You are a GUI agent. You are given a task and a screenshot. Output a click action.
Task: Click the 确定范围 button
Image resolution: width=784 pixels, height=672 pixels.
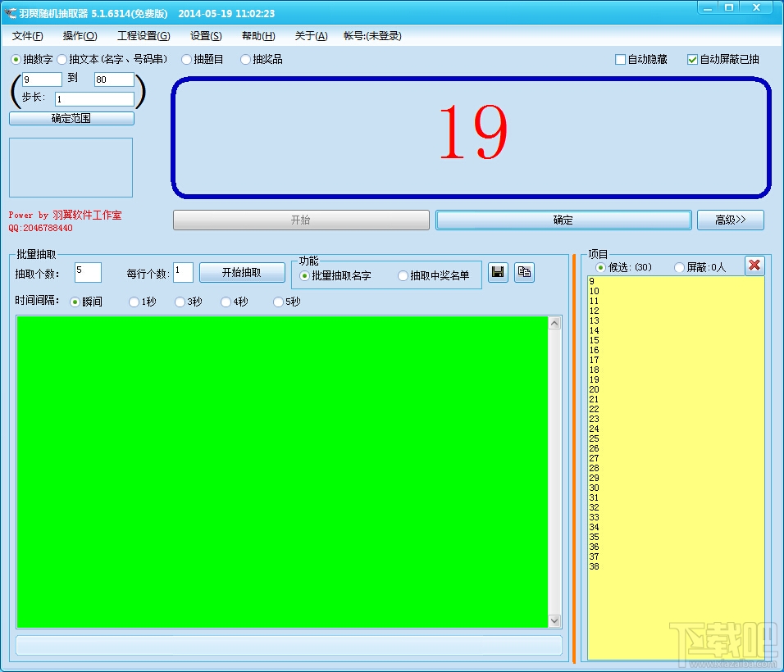pyautogui.click(x=71, y=118)
